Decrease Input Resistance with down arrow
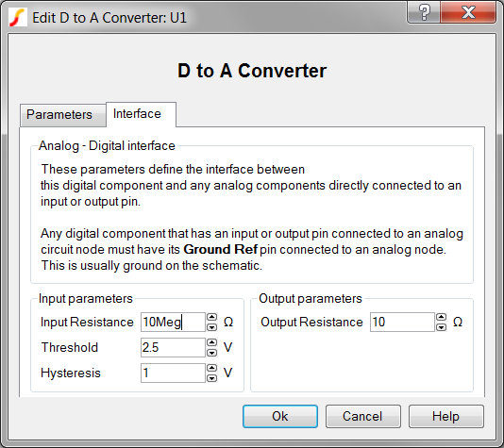 point(211,327)
